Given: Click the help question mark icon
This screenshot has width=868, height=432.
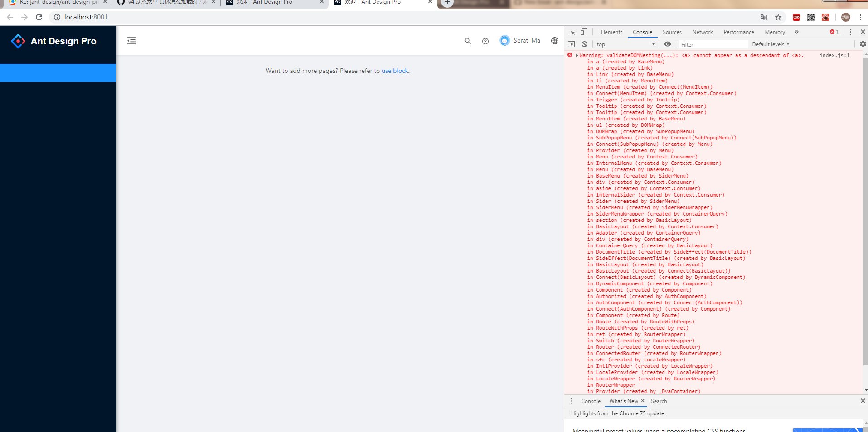Looking at the screenshot, I should [485, 41].
